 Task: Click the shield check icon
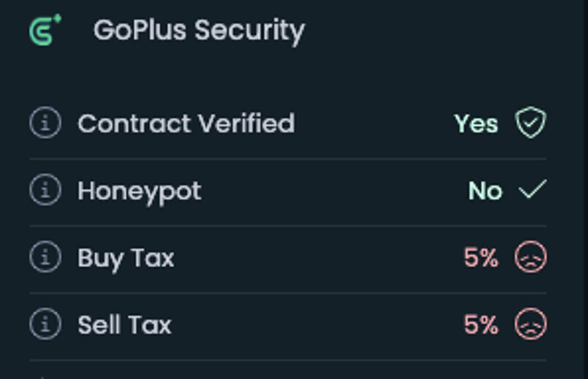(x=531, y=123)
